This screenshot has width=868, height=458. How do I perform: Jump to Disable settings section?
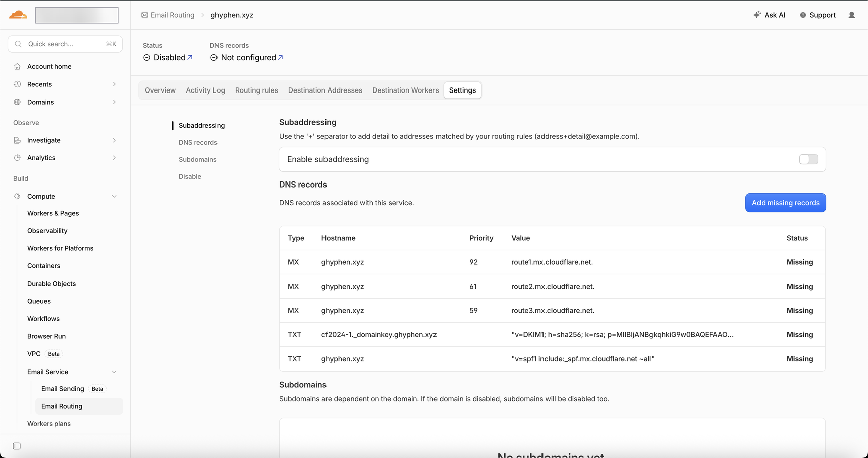click(190, 177)
